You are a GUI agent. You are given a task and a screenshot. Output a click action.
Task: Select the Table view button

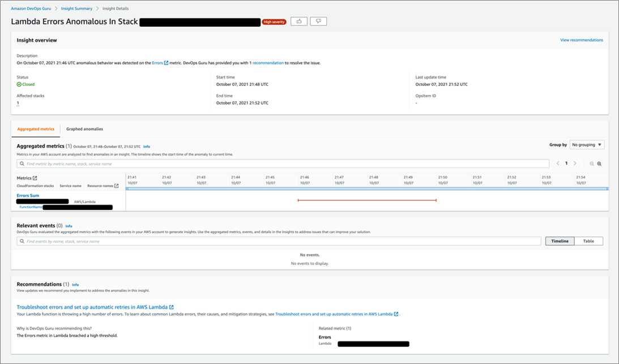coord(588,241)
